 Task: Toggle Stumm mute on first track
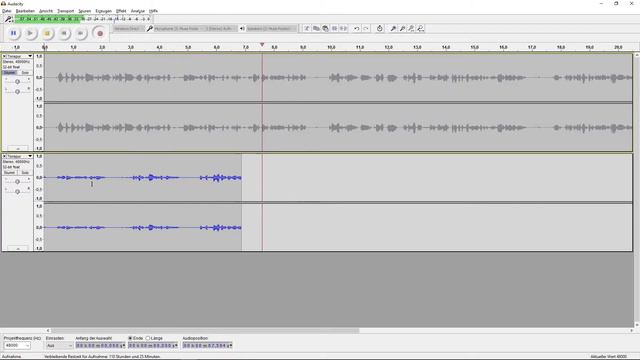[9, 73]
